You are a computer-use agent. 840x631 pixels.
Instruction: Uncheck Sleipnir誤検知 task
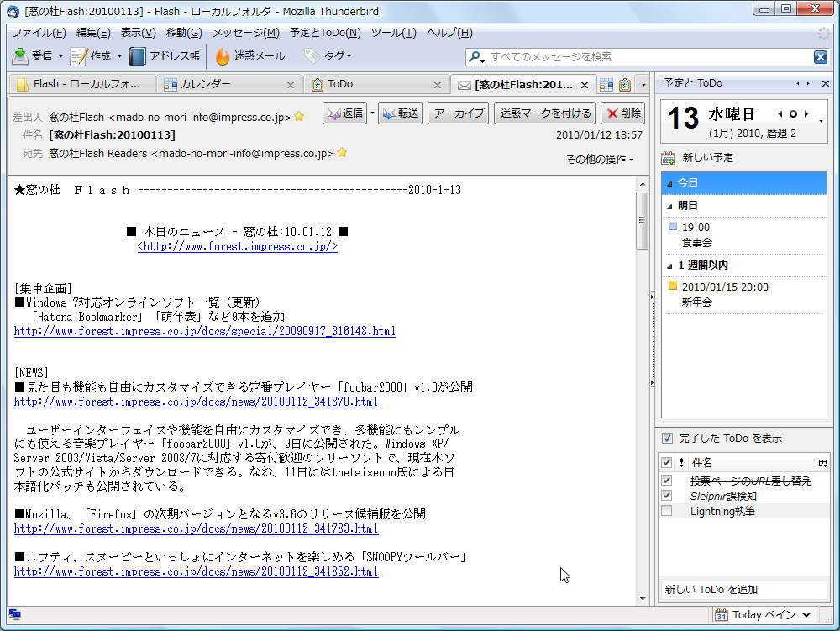point(666,496)
